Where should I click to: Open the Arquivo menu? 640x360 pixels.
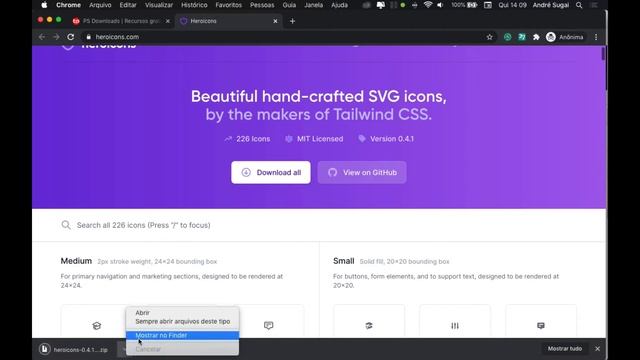click(100, 5)
